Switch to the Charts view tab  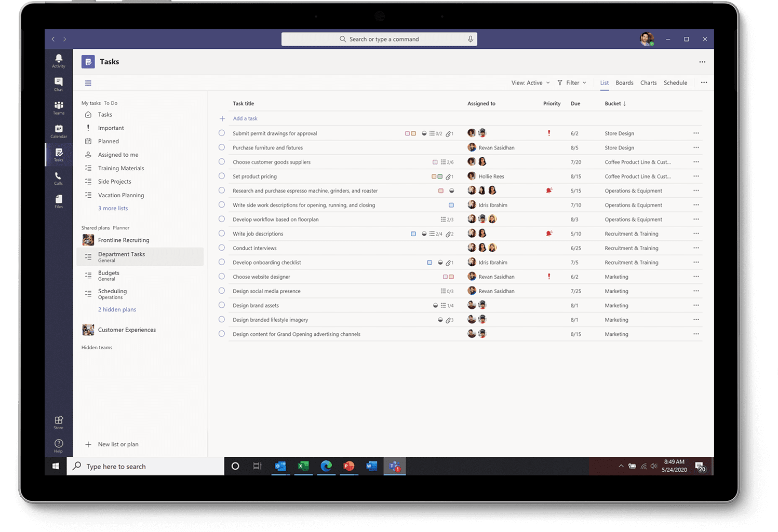click(x=648, y=83)
